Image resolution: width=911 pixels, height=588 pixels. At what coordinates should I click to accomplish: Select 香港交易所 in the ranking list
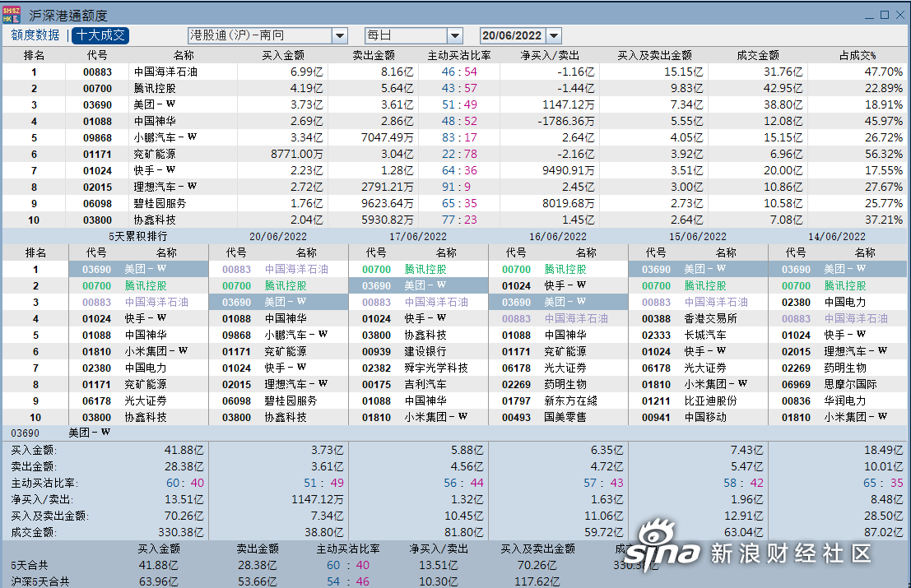pos(710,318)
